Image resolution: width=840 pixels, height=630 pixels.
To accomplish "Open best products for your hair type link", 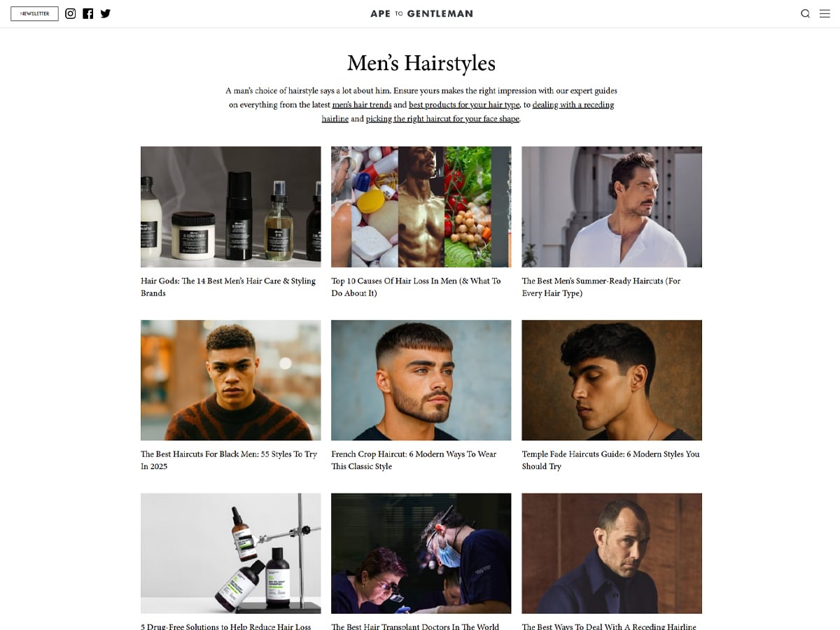I will 465,105.
